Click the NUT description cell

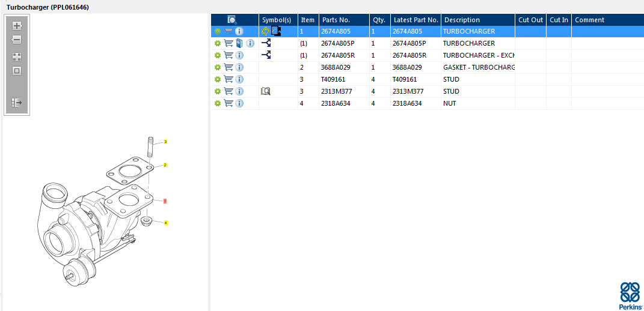[478, 103]
